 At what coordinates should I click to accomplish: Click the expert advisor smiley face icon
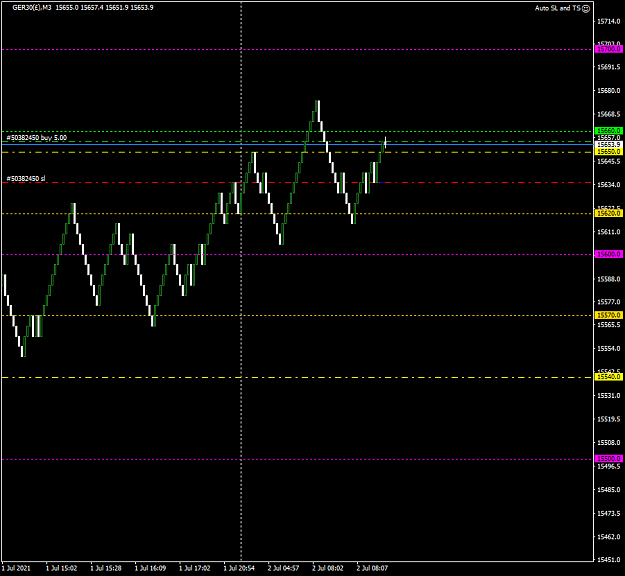click(x=586, y=8)
